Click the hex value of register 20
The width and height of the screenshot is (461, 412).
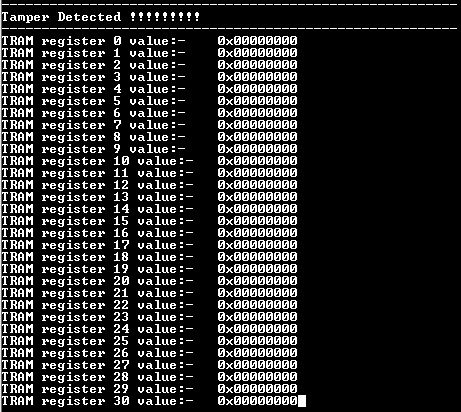click(x=257, y=281)
